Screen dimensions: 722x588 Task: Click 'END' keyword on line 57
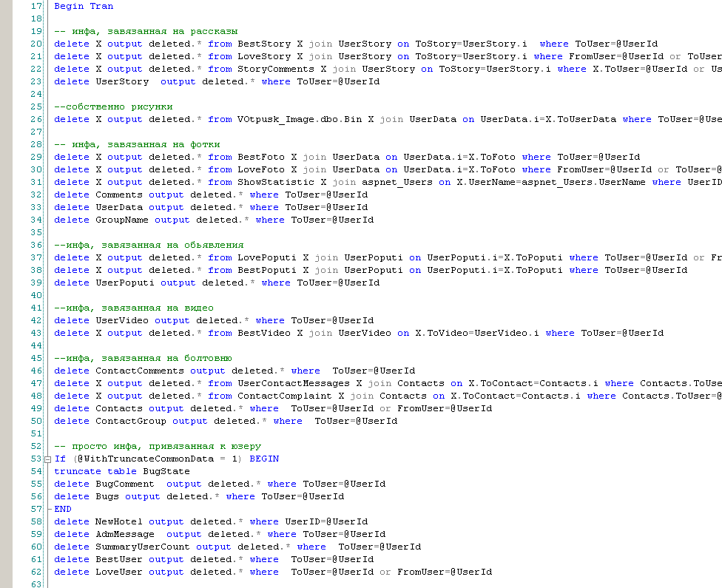pyautogui.click(x=63, y=510)
